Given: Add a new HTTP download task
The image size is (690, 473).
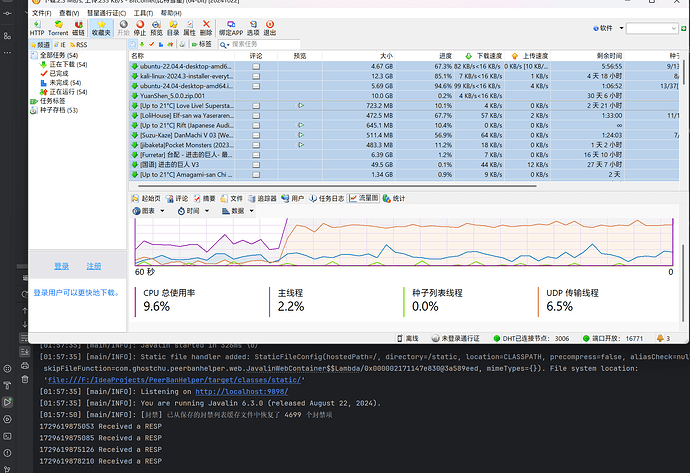Looking at the screenshot, I should tap(37, 28).
